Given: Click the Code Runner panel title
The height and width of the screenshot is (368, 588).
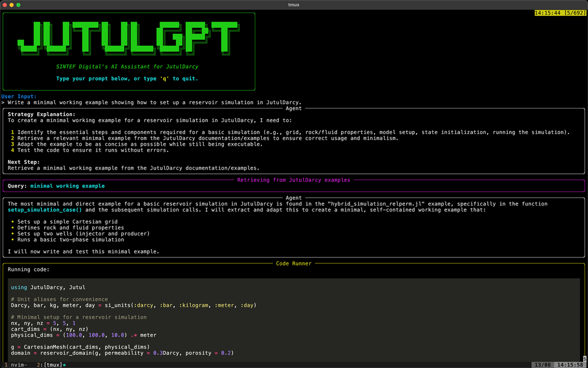Looking at the screenshot, I should (x=294, y=263).
